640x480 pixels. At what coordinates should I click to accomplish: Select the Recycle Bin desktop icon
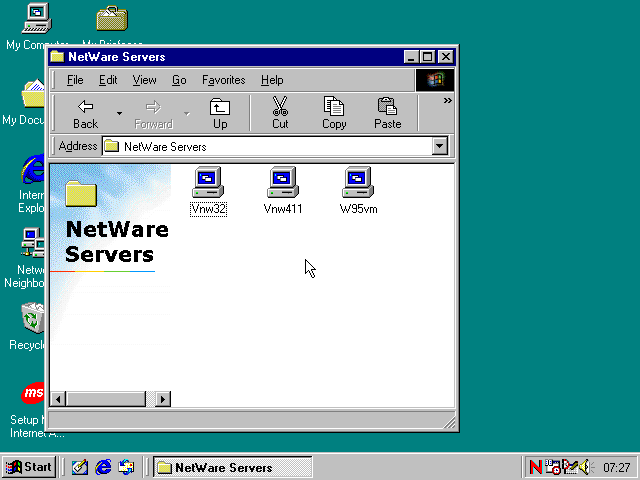[33, 318]
